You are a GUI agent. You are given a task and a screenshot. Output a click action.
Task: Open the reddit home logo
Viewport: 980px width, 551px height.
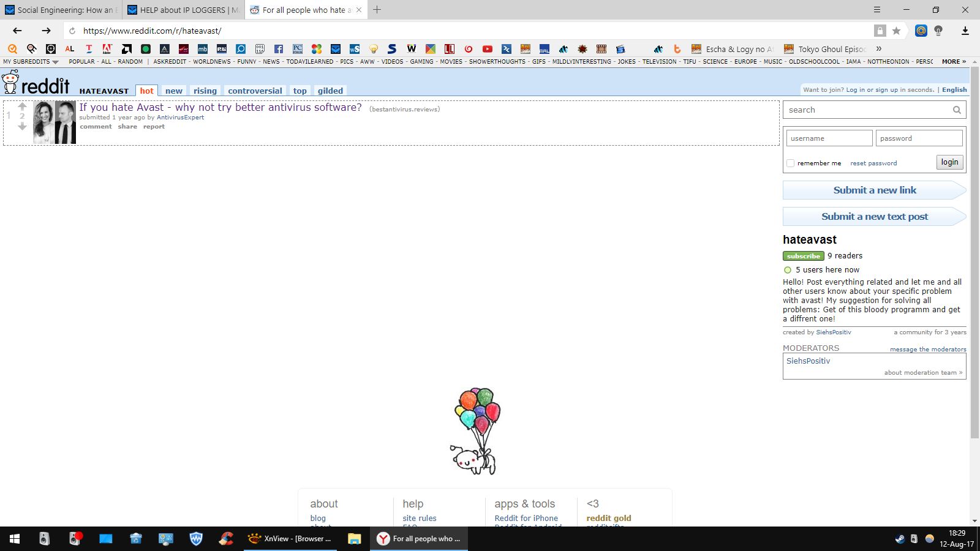(36, 83)
